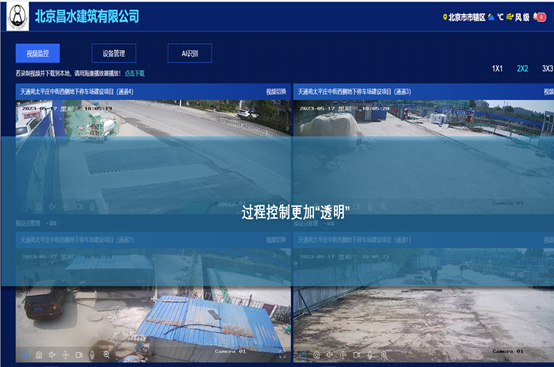The image size is (554, 367).
Task: Start recording the 通道2 camera video
Action: 79,355
